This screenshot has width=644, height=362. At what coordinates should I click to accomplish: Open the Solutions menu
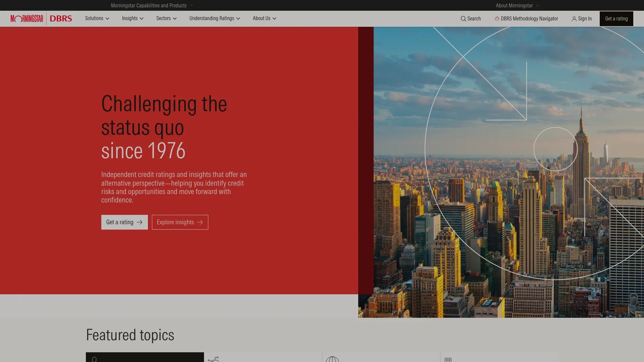coord(97,18)
